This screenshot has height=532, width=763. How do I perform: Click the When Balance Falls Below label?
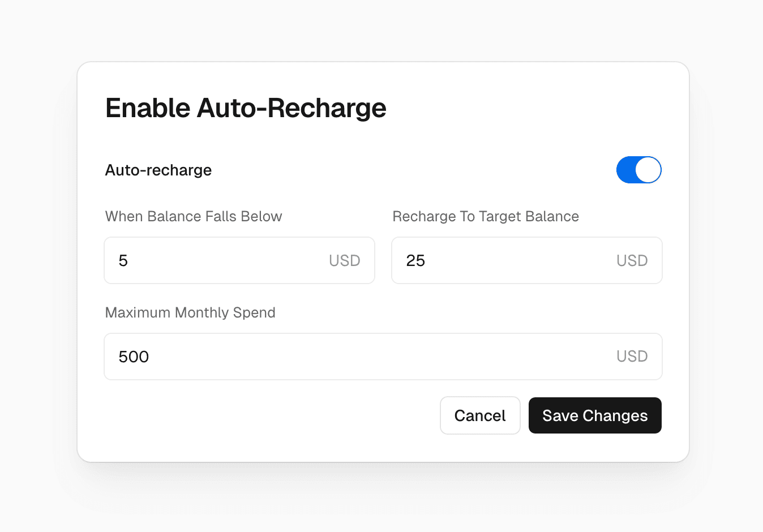tap(194, 216)
